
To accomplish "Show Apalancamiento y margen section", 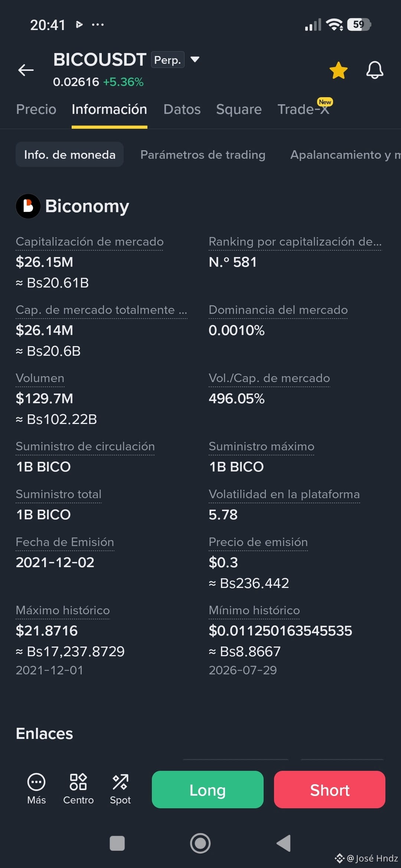I will [x=345, y=155].
